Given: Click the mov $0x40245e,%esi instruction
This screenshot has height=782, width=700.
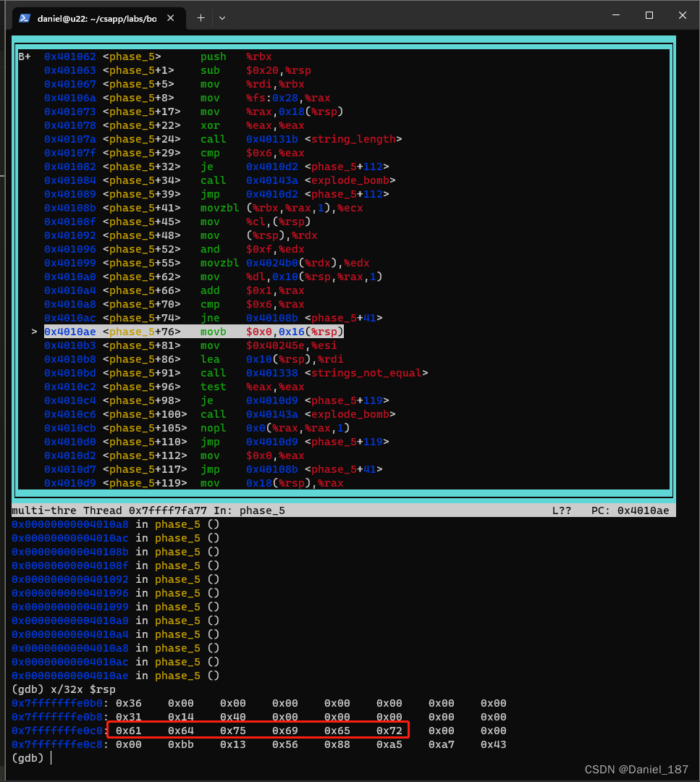Looking at the screenshot, I should point(269,345).
